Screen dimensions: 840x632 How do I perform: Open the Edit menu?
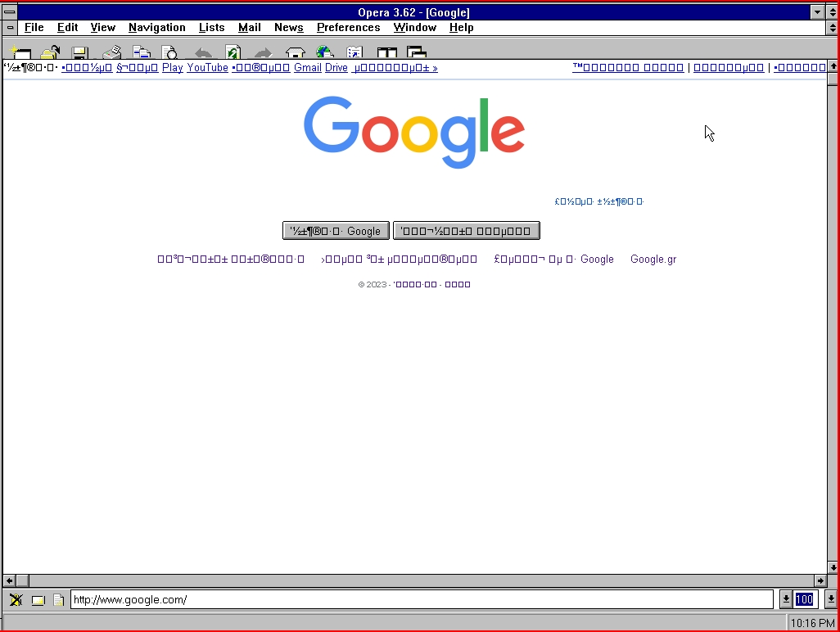point(67,27)
